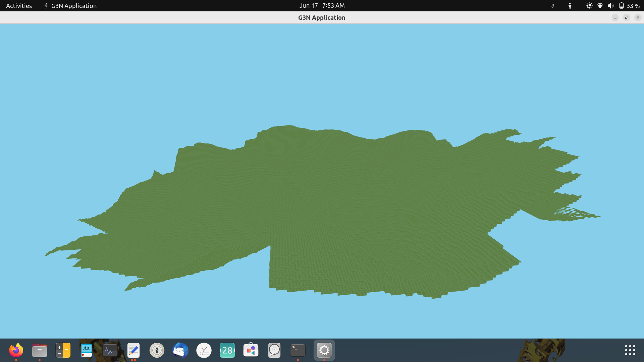Open Firefox from the dock
The image size is (644, 362).
pyautogui.click(x=16, y=350)
